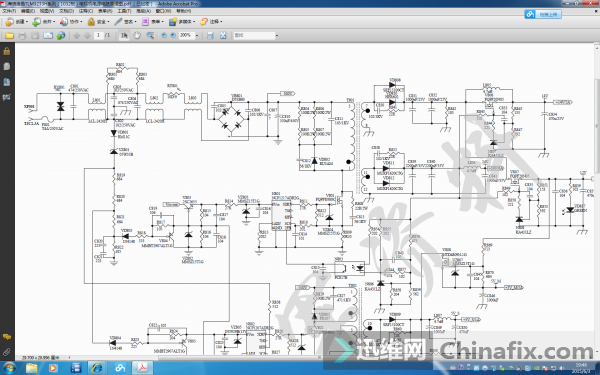The image size is (600, 375).
Task: Select the Hand pan tool
Action: tap(137, 35)
